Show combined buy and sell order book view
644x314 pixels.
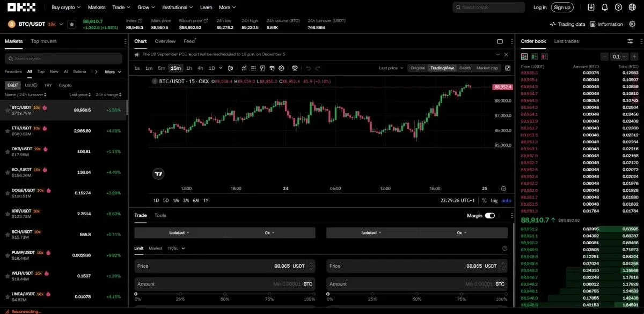[525, 56]
